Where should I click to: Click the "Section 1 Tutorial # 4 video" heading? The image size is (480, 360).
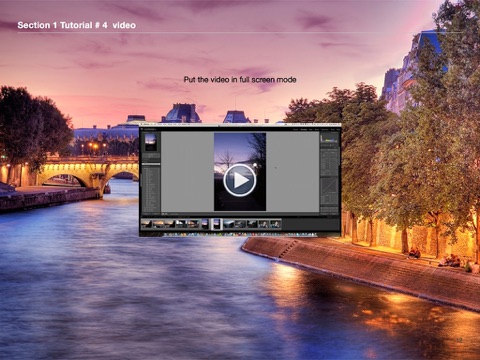(76, 25)
